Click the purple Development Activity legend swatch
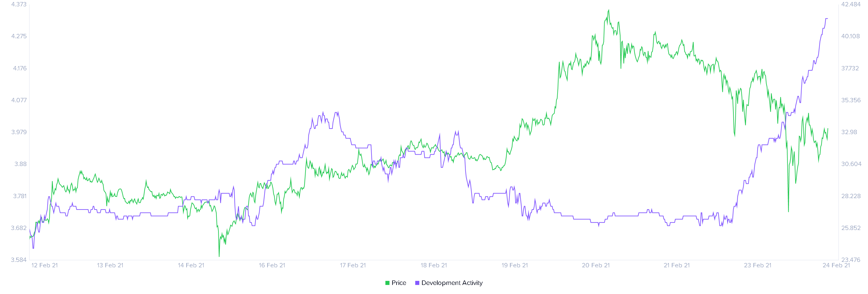The image size is (868, 294). click(417, 283)
